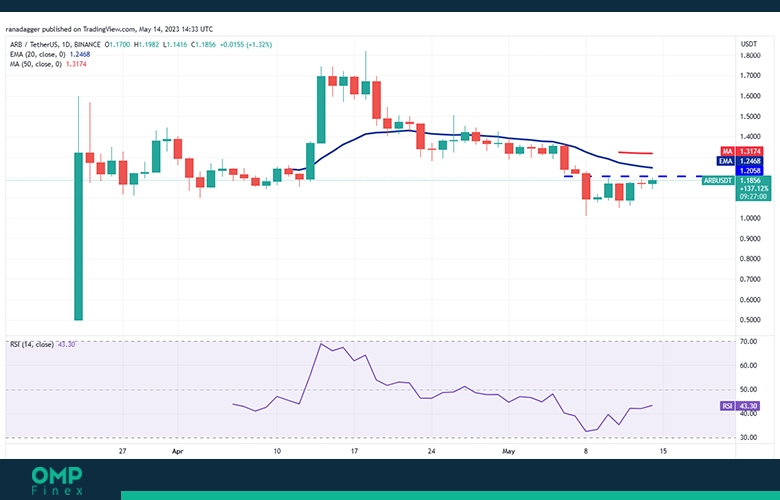Click the 1.8000 price axis label
Image resolution: width=780 pixels, height=500 pixels.
click(750, 55)
